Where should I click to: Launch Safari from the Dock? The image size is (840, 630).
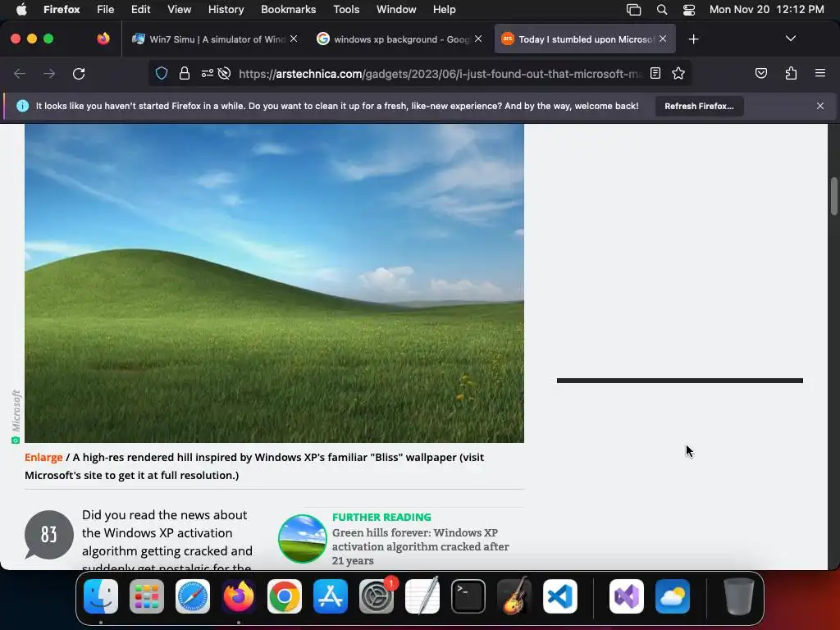[193, 596]
